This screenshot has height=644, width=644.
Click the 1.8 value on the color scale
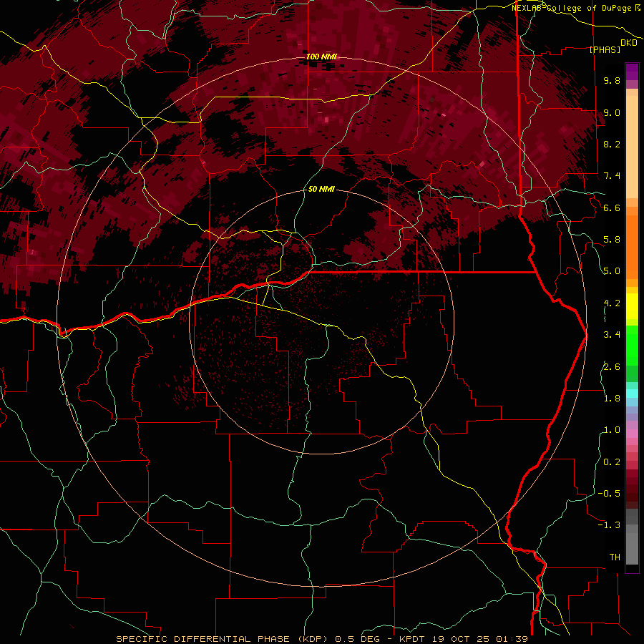(612, 399)
